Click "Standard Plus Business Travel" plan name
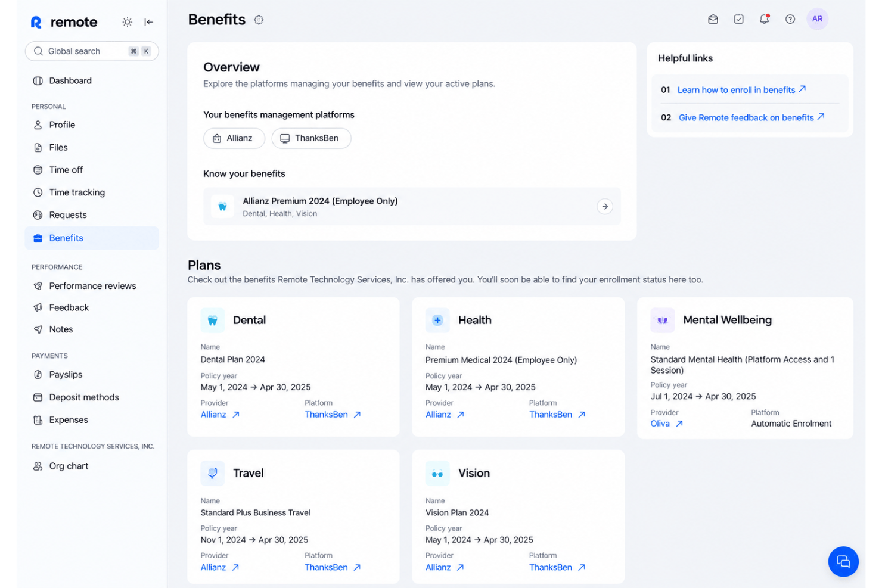 click(256, 513)
